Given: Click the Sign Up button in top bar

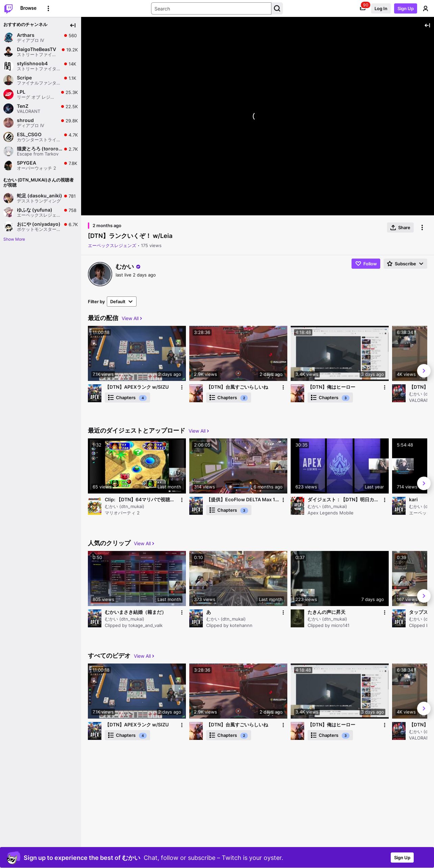Looking at the screenshot, I should [405, 8].
